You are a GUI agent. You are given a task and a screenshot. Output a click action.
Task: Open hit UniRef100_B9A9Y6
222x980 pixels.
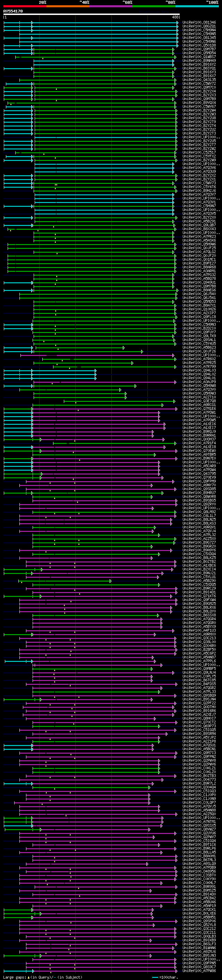tap(199, 550)
